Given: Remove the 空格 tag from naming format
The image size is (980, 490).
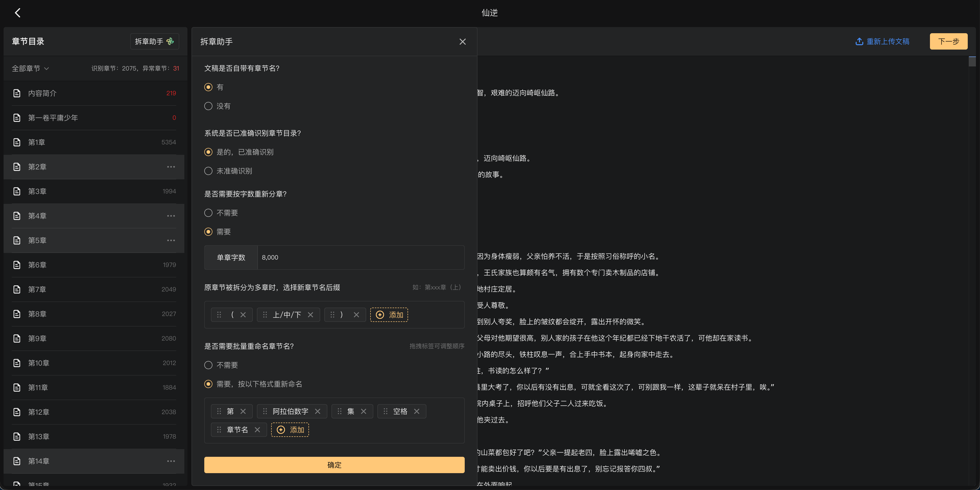Looking at the screenshot, I should [416, 411].
